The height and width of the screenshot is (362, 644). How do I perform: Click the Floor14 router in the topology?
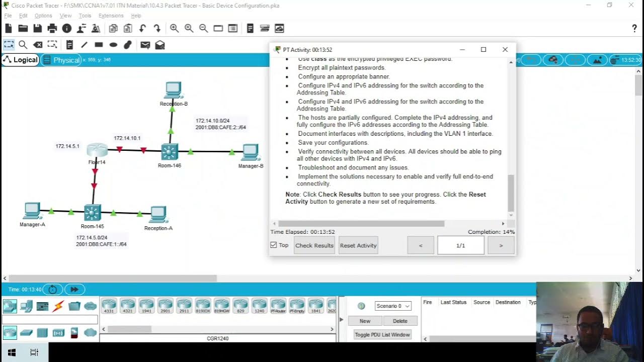point(97,150)
